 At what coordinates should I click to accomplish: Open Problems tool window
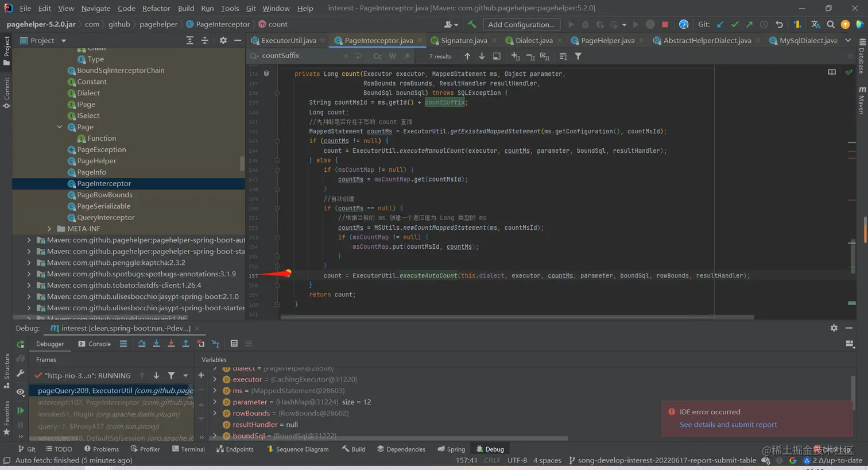click(102, 449)
